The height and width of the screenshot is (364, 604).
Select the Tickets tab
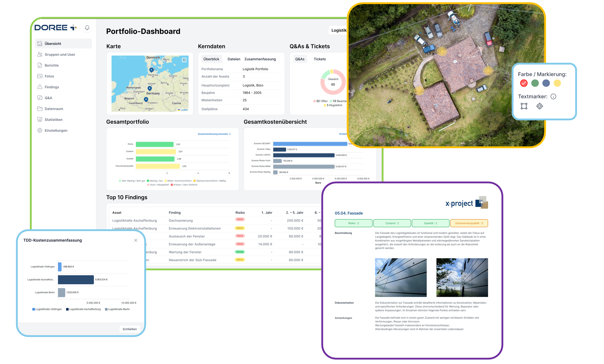[x=320, y=59]
